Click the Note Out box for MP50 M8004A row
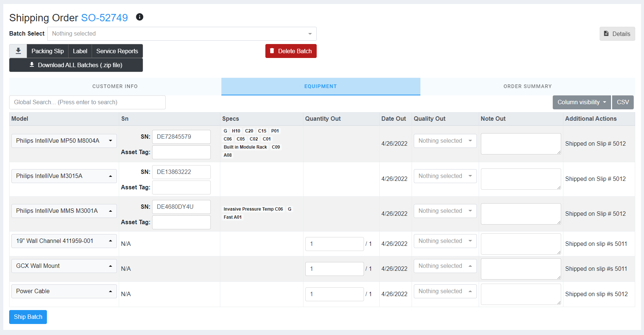This screenshot has height=335, width=644. pos(521,144)
